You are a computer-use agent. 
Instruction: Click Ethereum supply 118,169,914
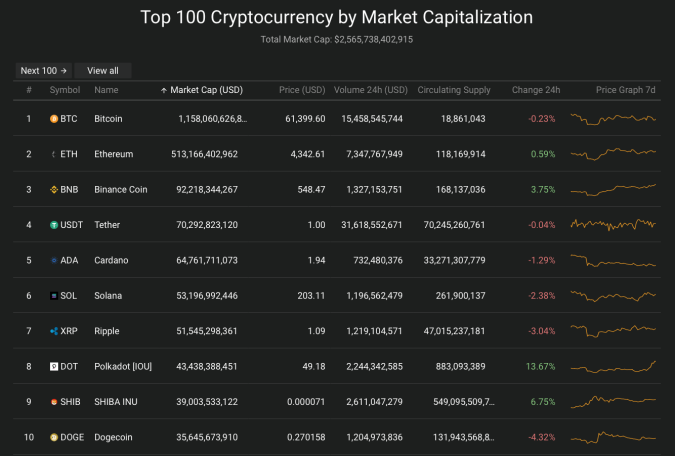(x=460, y=154)
